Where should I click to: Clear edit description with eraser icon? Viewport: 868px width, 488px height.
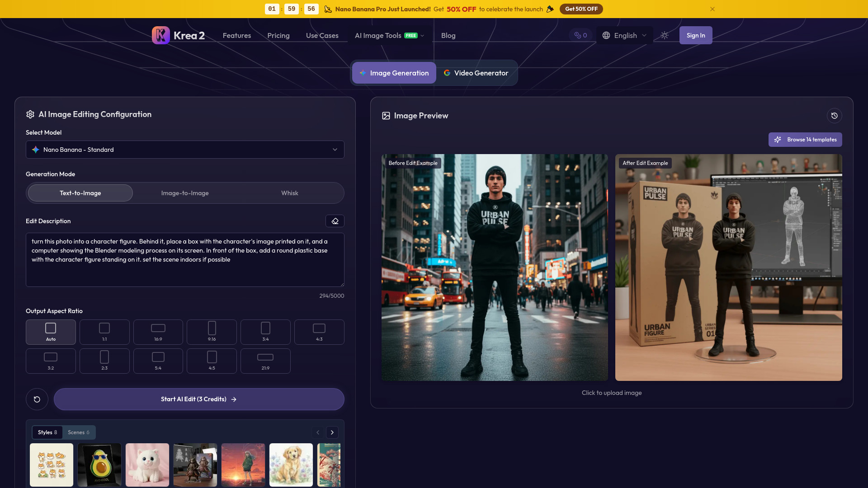[335, 221]
